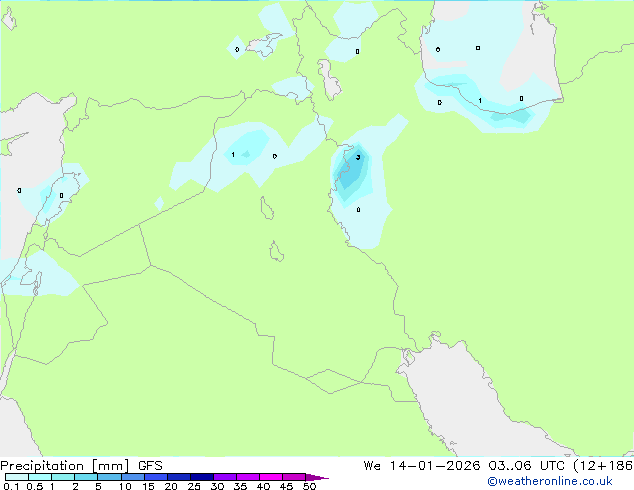Screen dimensions: 634x490
Task: Click the '30' legend tick label
Action: (x=217, y=486)
